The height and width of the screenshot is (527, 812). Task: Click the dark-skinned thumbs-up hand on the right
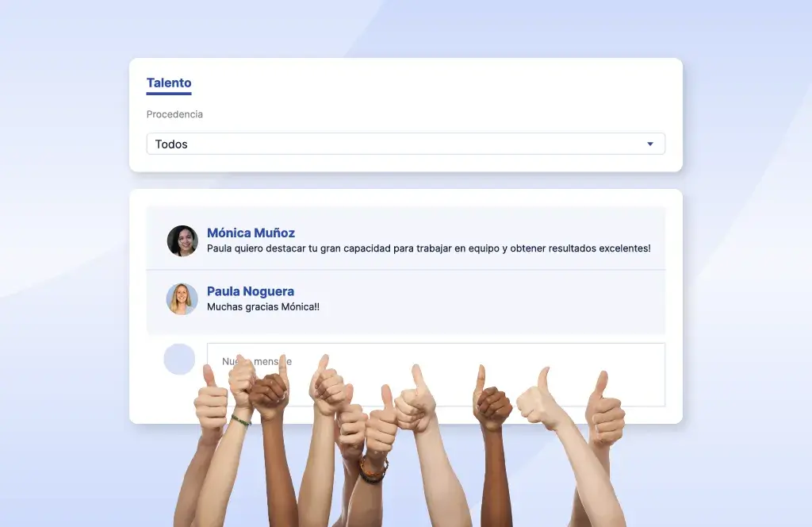coord(490,399)
